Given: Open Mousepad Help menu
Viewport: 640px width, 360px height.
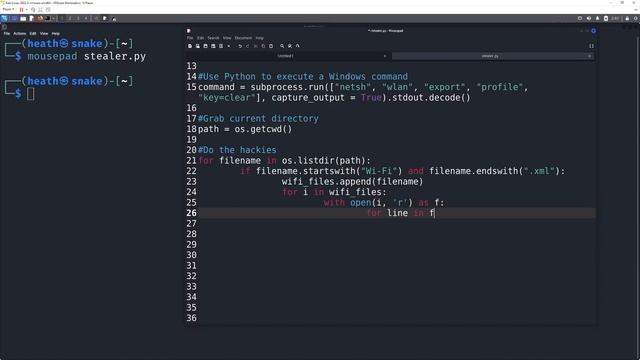Looking at the screenshot, I should tap(260, 38).
